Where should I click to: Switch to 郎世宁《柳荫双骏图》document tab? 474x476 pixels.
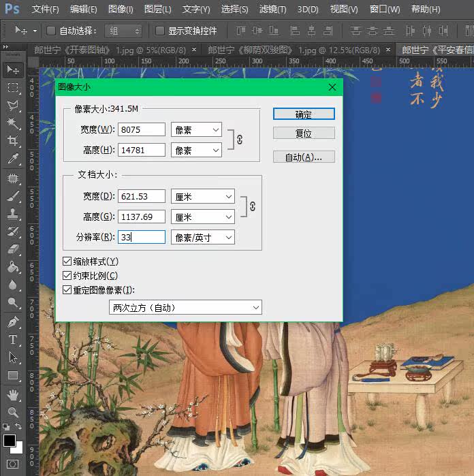pyautogui.click(x=294, y=50)
